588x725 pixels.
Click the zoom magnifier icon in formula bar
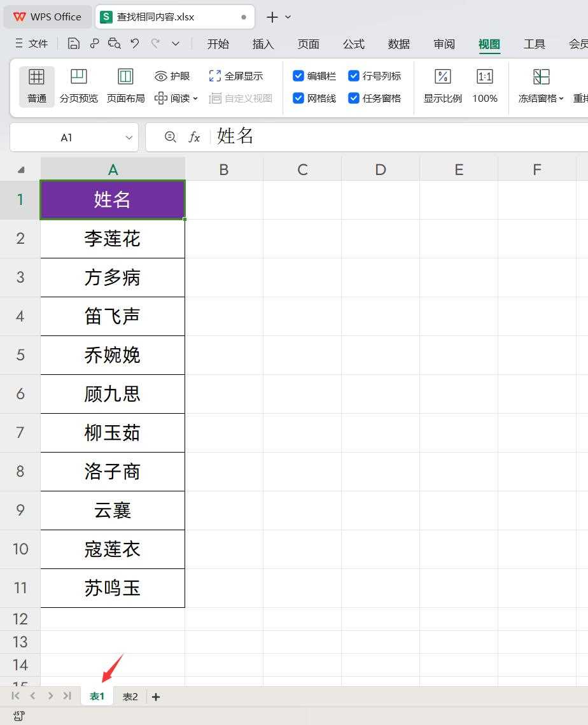(171, 137)
